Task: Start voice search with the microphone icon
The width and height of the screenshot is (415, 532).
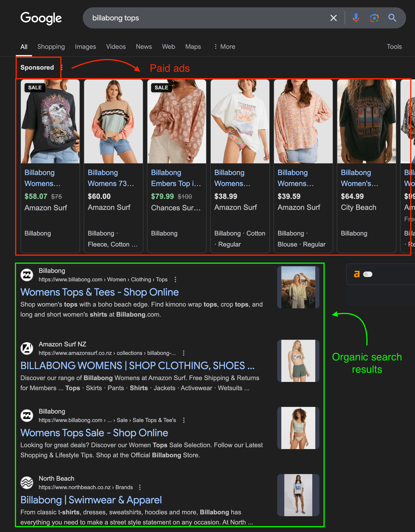Action: pyautogui.click(x=356, y=18)
